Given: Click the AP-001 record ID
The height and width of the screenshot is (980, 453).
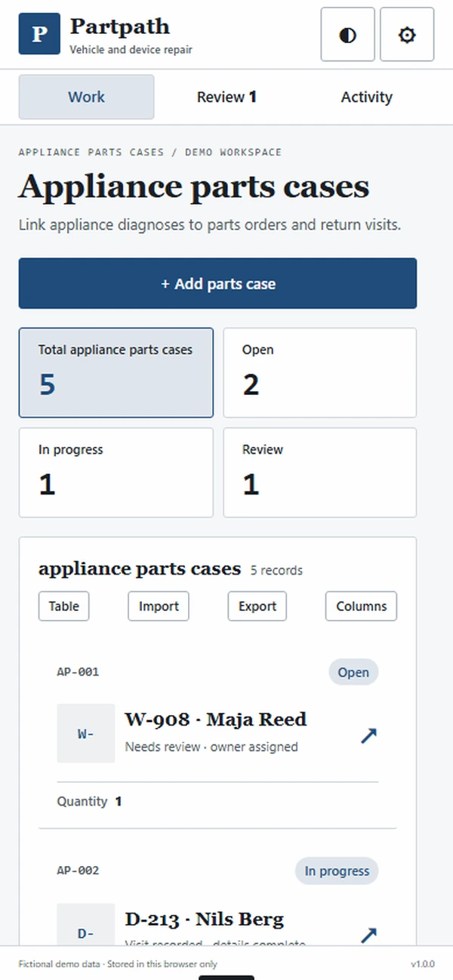Looking at the screenshot, I should 78,672.
